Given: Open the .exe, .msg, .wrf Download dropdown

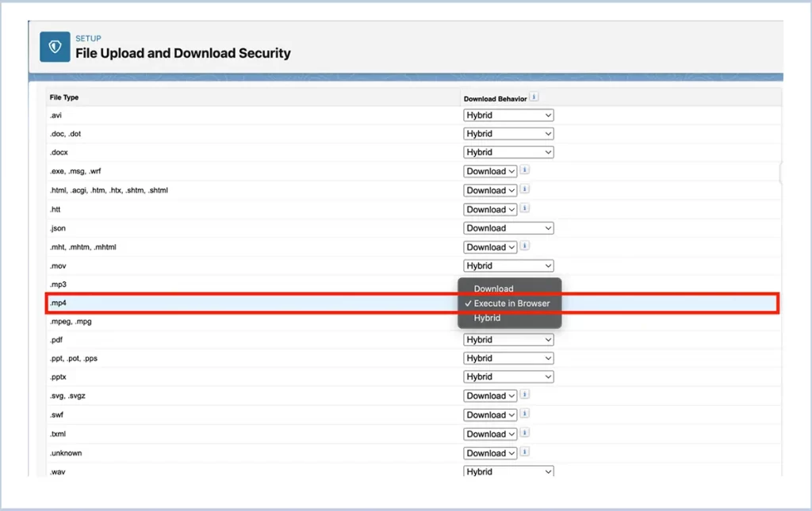Looking at the screenshot, I should pos(490,171).
